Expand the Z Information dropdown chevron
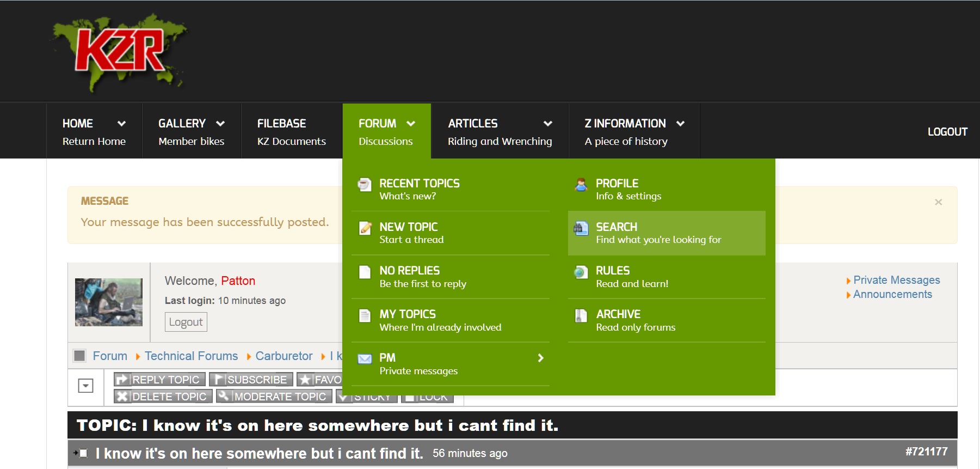The height and width of the screenshot is (469, 980). coord(680,124)
